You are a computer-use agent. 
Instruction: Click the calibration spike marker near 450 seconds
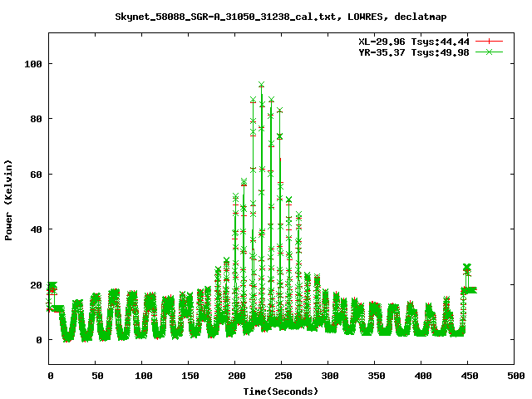pos(467,267)
